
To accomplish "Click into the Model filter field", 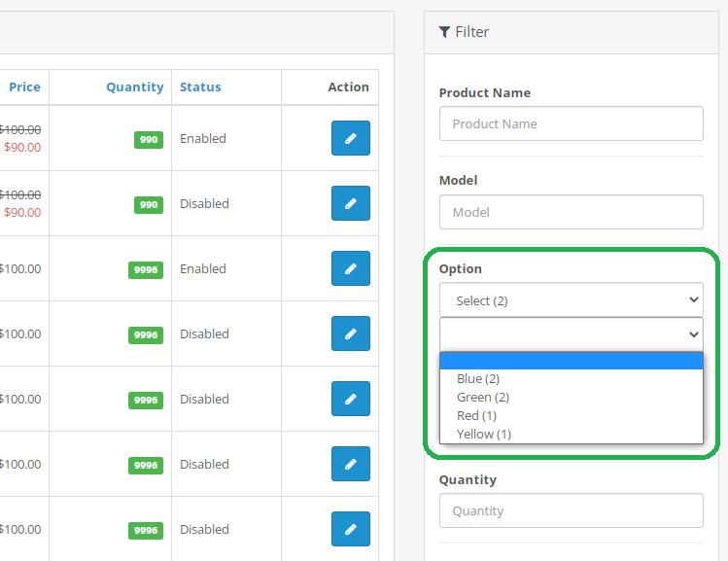I will (571, 212).
